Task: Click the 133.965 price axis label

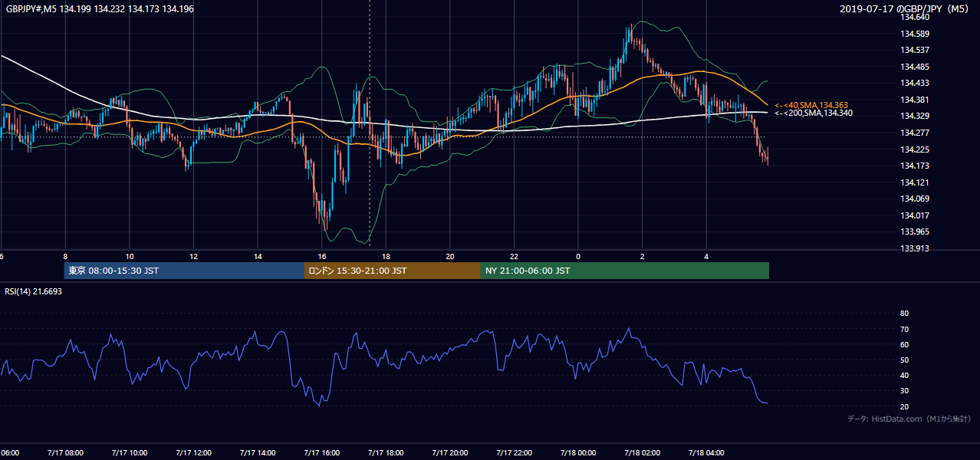Action: point(916,232)
